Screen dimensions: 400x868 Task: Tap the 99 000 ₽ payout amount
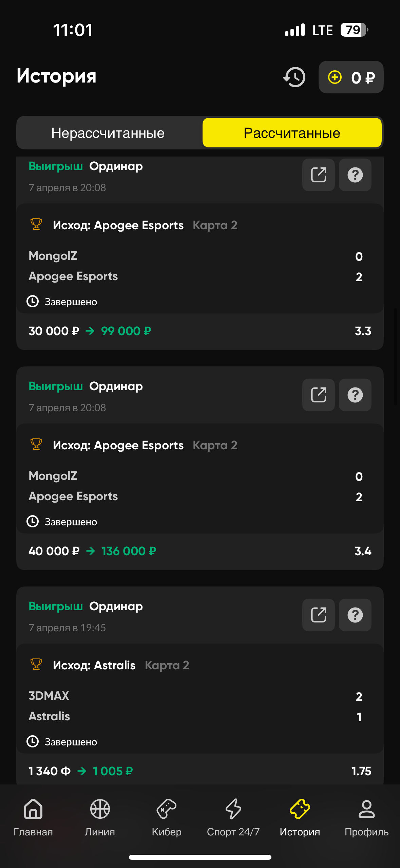[126, 331]
